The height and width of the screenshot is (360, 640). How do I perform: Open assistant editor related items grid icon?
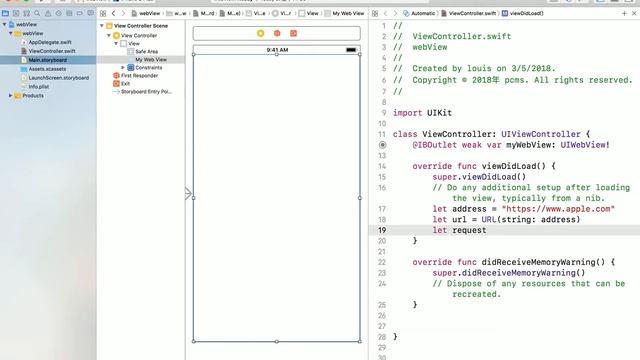(x=375, y=13)
